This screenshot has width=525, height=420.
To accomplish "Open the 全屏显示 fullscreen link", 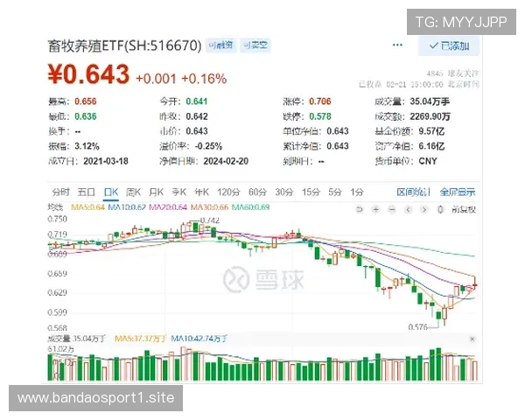I will click(x=458, y=192).
